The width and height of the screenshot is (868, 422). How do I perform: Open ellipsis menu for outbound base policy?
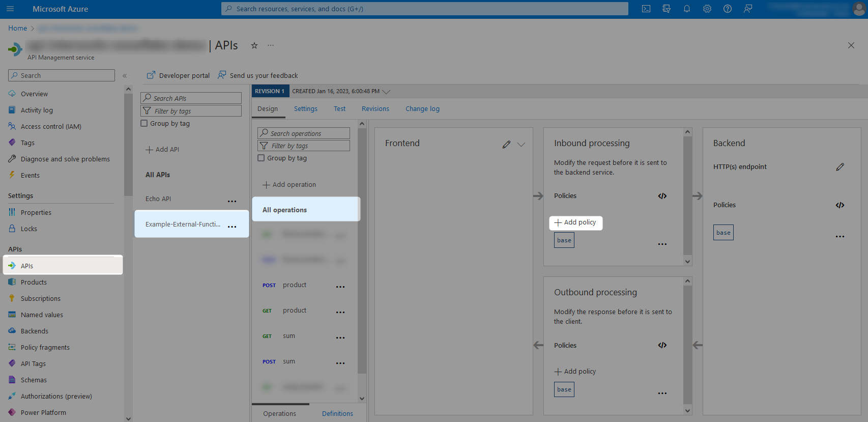click(662, 393)
